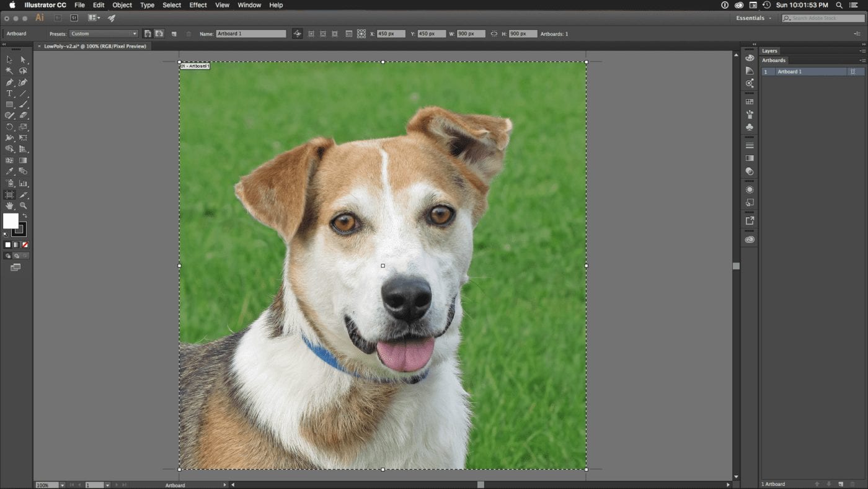Open the Symbols panel icon
The width and height of the screenshot is (868, 489).
750,127
